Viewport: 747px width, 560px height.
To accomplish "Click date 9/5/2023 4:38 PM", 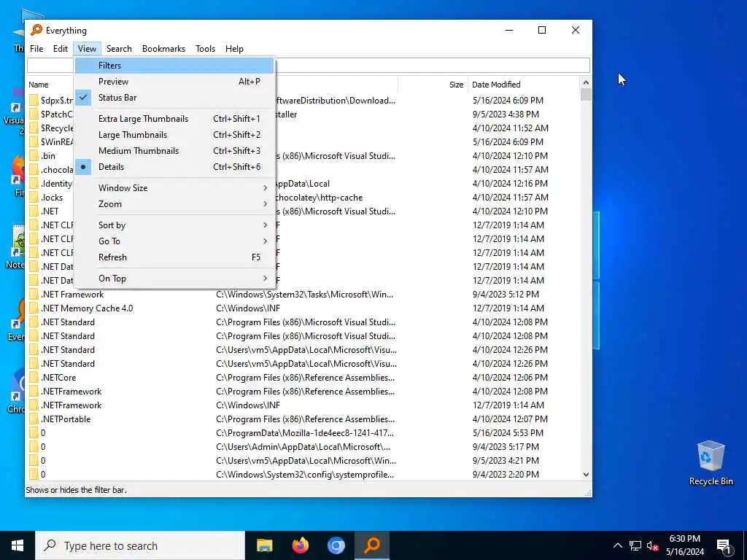I will pyautogui.click(x=506, y=114).
